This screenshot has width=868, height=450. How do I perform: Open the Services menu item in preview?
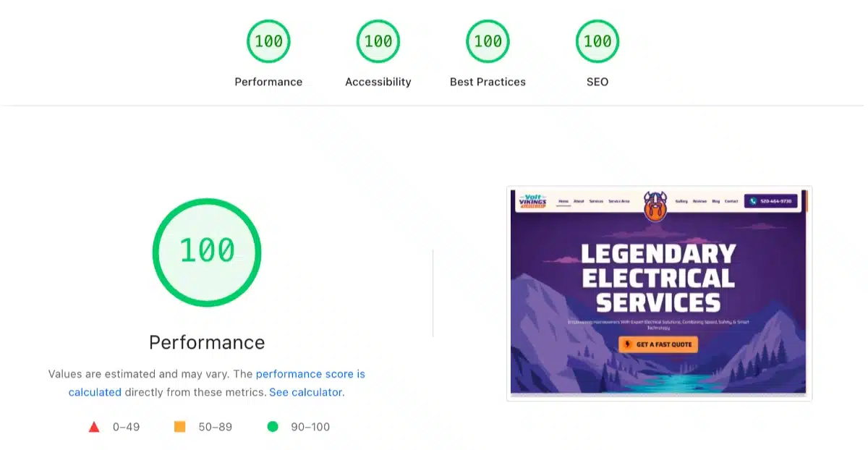coord(596,201)
